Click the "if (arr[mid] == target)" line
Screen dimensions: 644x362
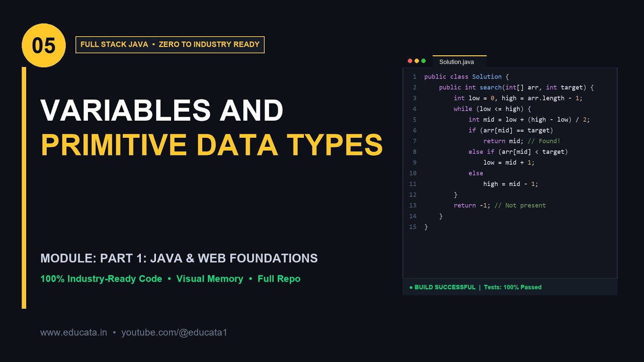511,130
